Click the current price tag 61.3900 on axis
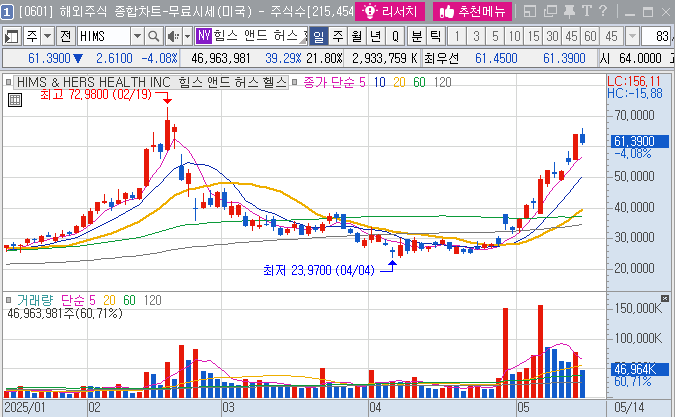This screenshot has height=417, width=675. click(x=640, y=141)
